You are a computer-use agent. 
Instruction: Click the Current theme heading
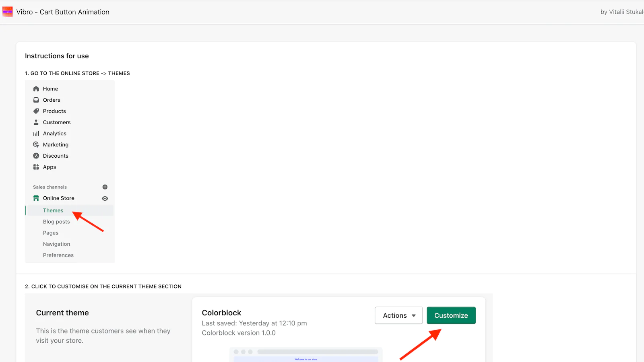62,313
